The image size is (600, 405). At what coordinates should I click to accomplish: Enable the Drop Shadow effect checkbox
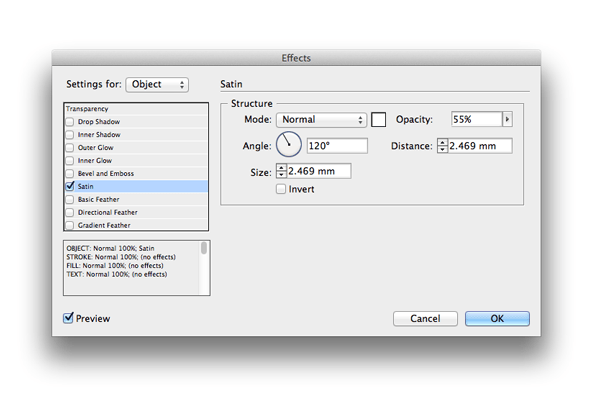[70, 122]
